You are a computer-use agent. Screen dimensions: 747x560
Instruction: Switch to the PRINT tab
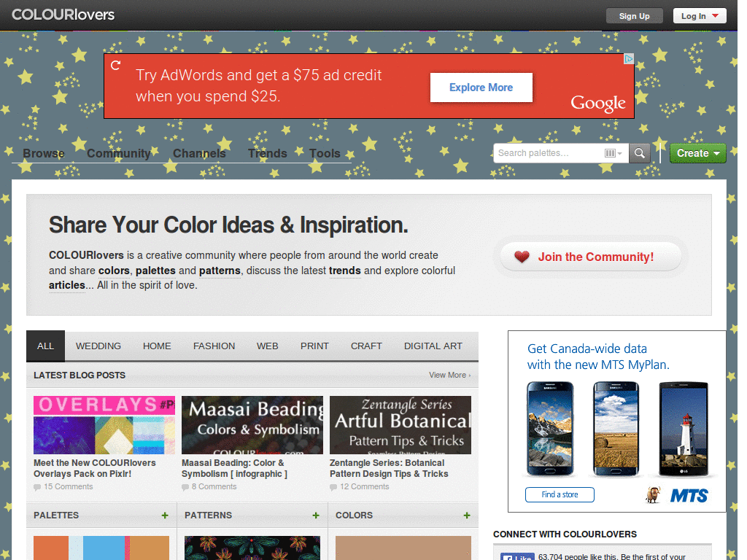tap(314, 346)
